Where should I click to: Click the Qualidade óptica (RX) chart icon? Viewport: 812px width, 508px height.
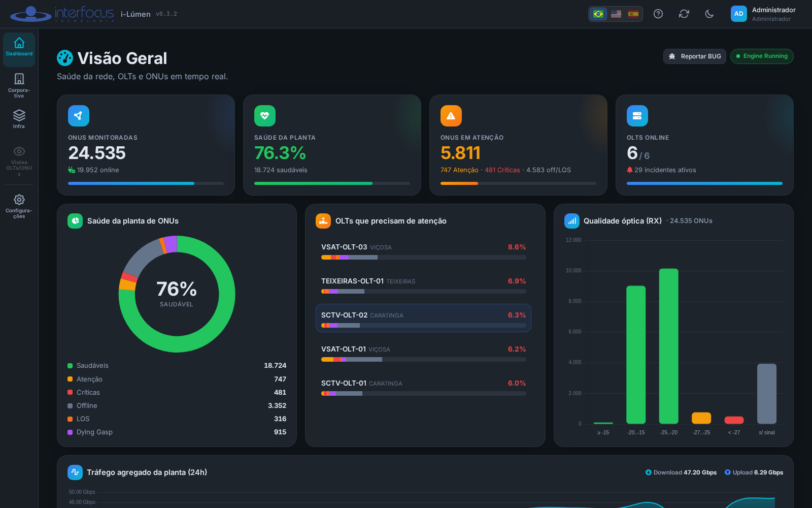[x=572, y=221]
